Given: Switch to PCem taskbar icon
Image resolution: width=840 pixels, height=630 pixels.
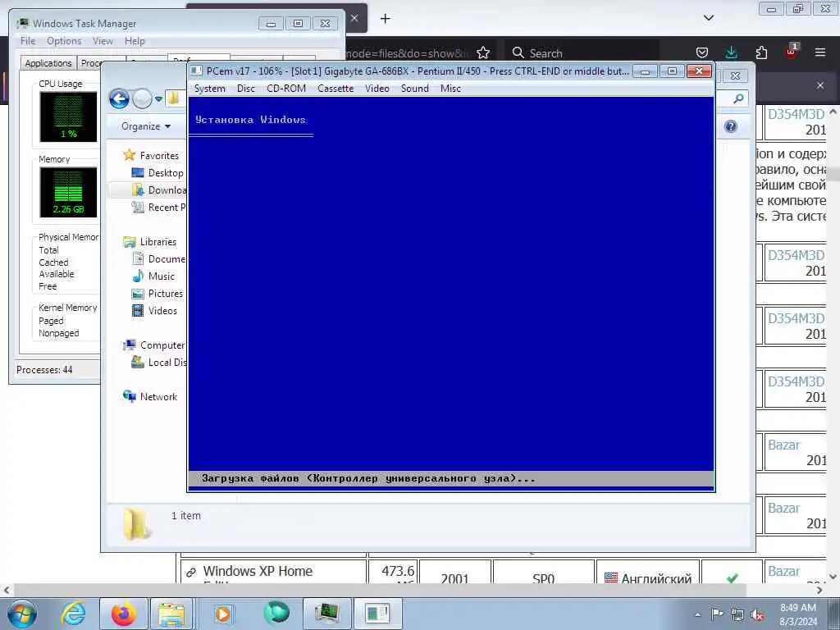Looking at the screenshot, I should point(377,614).
